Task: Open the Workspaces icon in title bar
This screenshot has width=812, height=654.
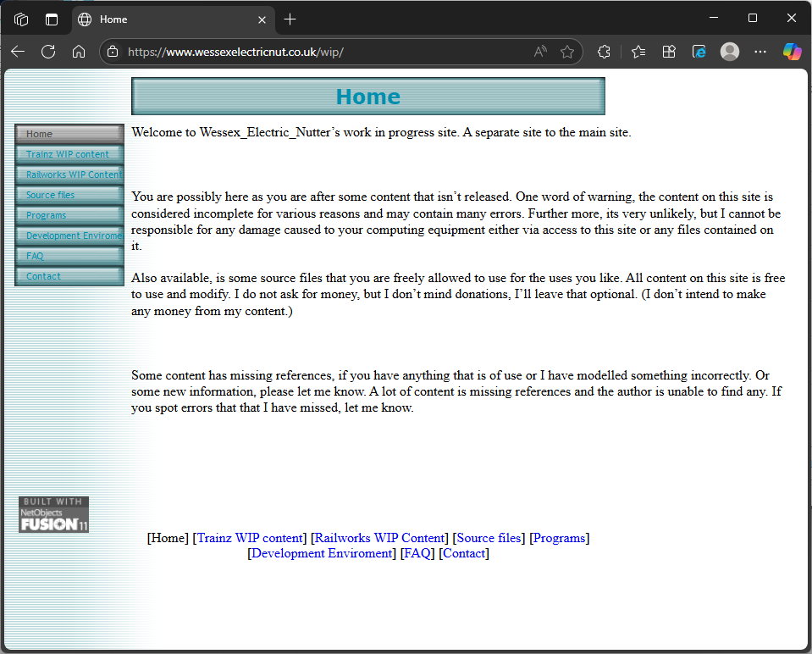Action: click(x=21, y=19)
